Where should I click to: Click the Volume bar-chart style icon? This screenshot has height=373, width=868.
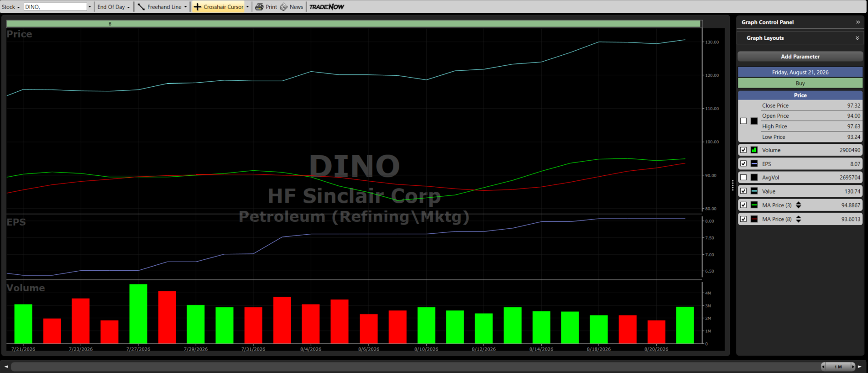click(x=754, y=150)
